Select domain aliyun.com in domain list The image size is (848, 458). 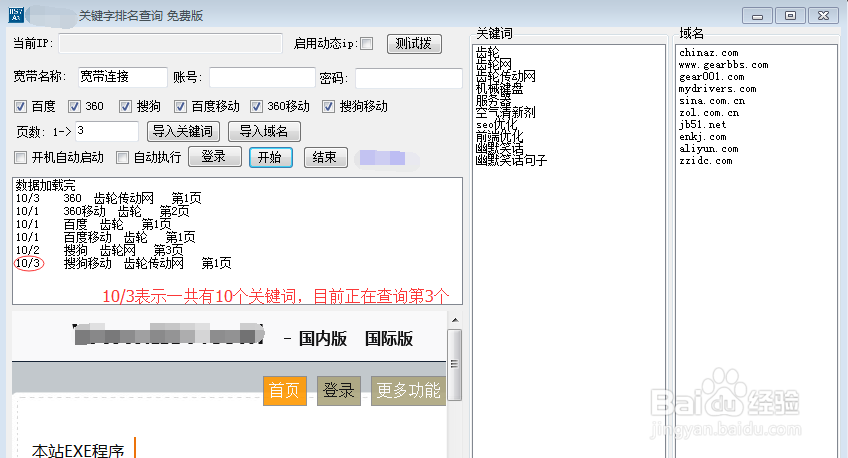click(x=708, y=149)
